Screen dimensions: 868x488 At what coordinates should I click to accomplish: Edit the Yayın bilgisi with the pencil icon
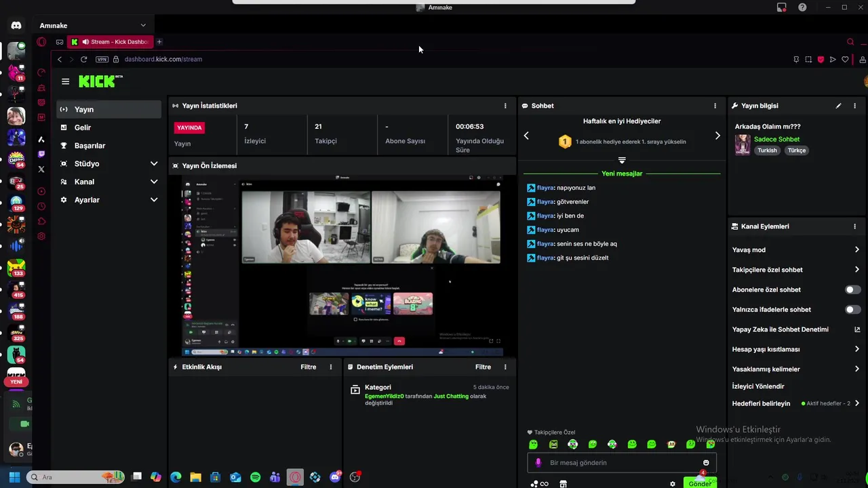[x=839, y=106]
